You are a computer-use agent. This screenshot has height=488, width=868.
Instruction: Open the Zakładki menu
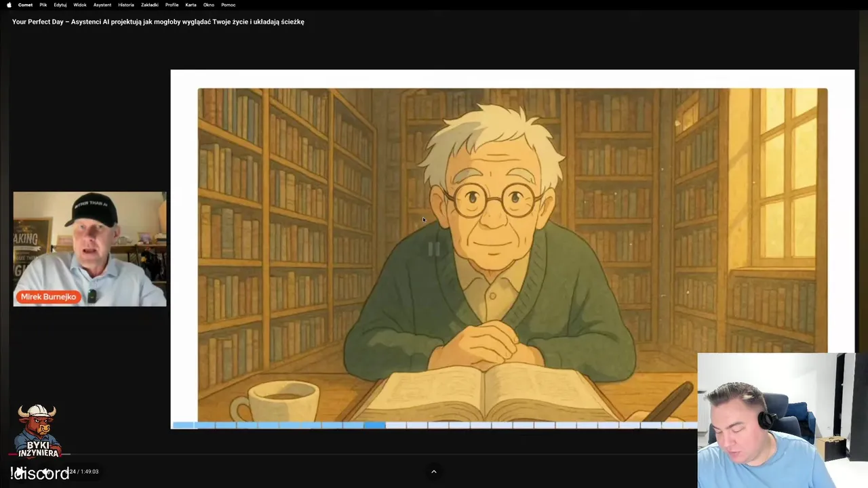pyautogui.click(x=150, y=5)
